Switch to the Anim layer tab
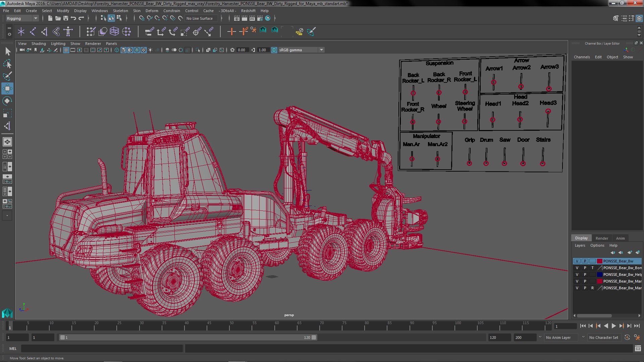 point(620,238)
